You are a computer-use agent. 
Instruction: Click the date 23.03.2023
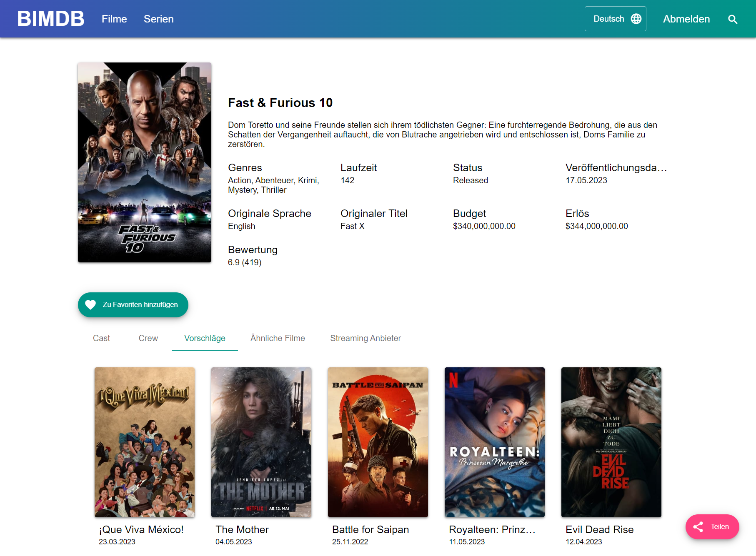pos(117,542)
